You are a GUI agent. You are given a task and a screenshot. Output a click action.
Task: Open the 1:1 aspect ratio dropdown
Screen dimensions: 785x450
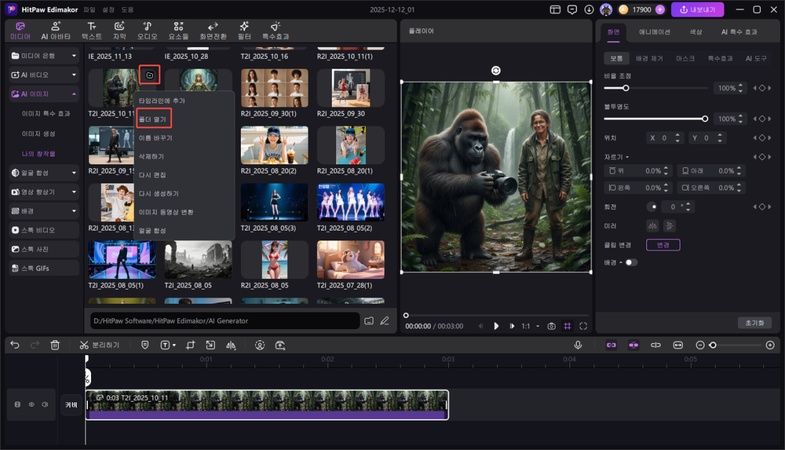[x=529, y=326]
